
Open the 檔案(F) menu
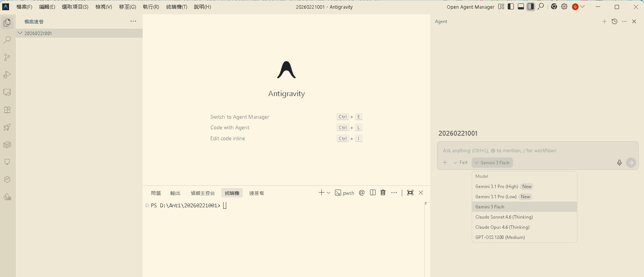point(24,7)
